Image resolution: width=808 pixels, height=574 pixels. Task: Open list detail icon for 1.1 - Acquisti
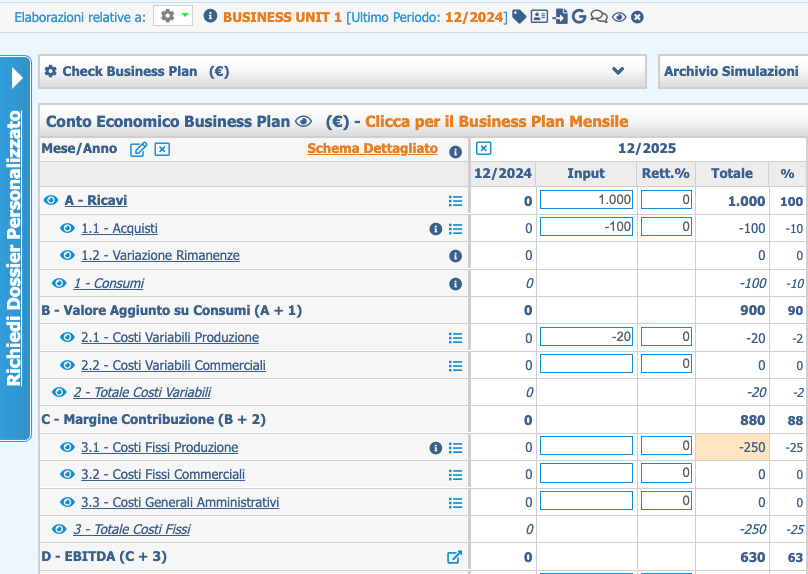pos(455,229)
